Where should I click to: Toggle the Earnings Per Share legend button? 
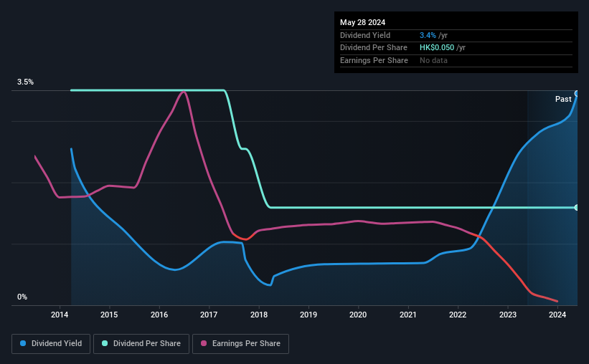240,344
